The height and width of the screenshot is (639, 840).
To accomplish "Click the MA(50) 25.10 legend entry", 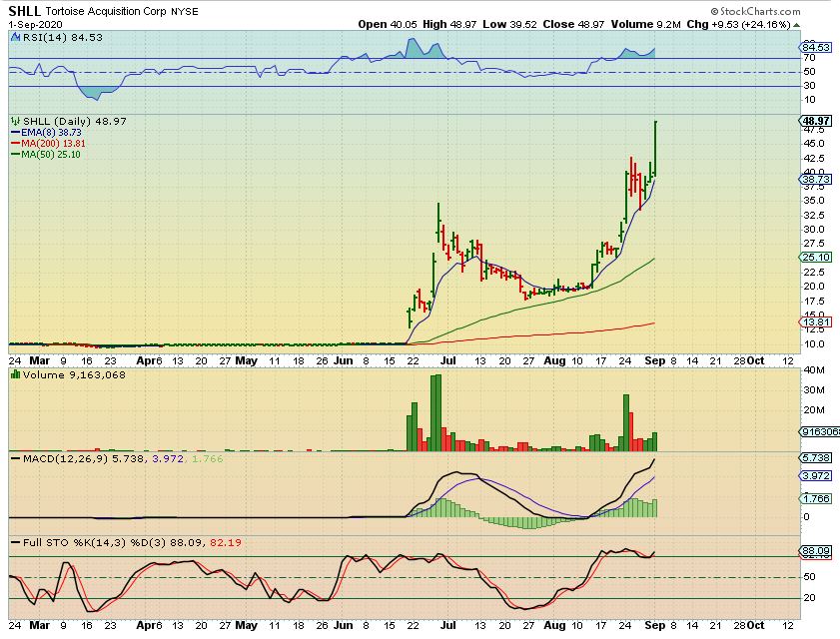I will (46, 155).
